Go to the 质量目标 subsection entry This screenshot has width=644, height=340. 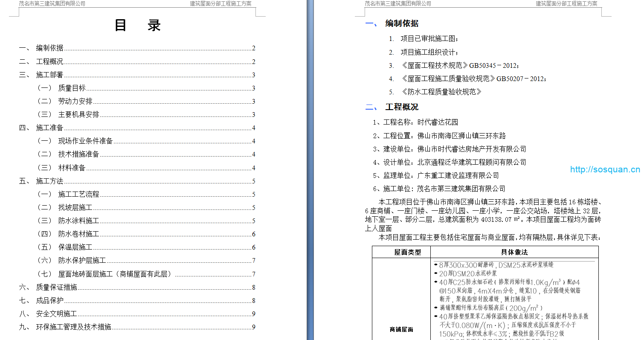[x=72, y=88]
